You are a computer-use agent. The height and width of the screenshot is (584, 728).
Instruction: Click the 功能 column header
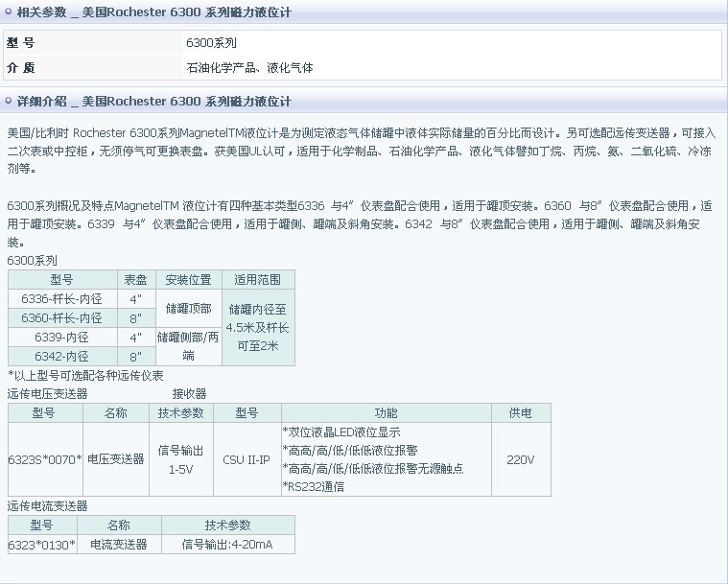coord(387,412)
